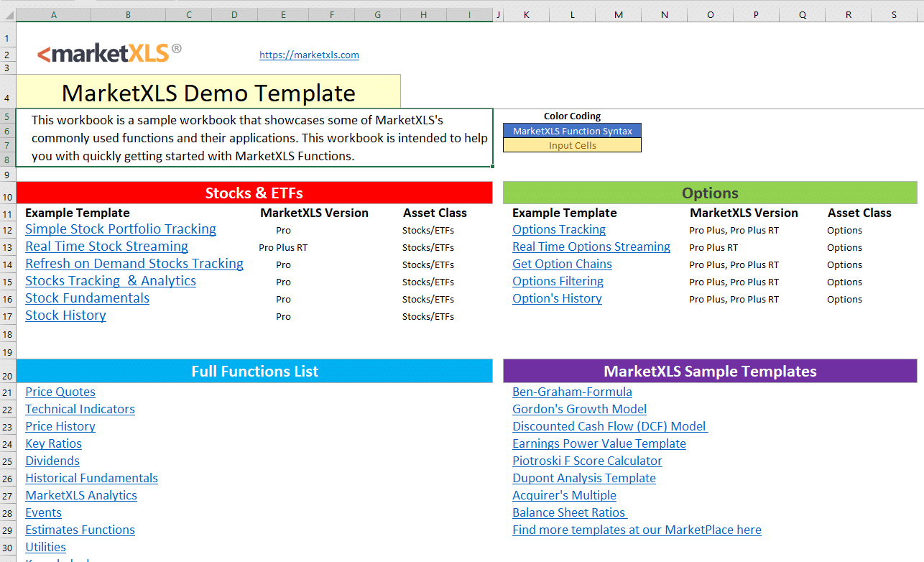Open the Option's History link
Image resolution: width=924 pixels, height=562 pixels.
click(557, 298)
